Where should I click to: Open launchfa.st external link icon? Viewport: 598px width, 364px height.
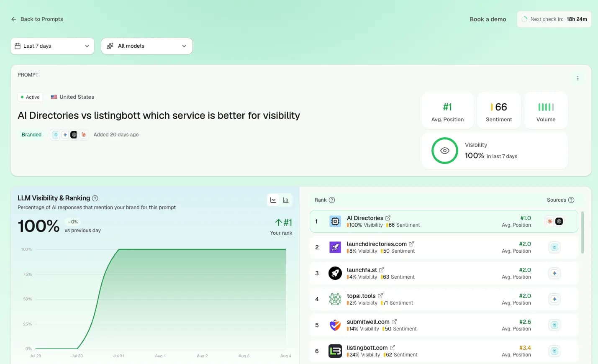click(x=382, y=270)
